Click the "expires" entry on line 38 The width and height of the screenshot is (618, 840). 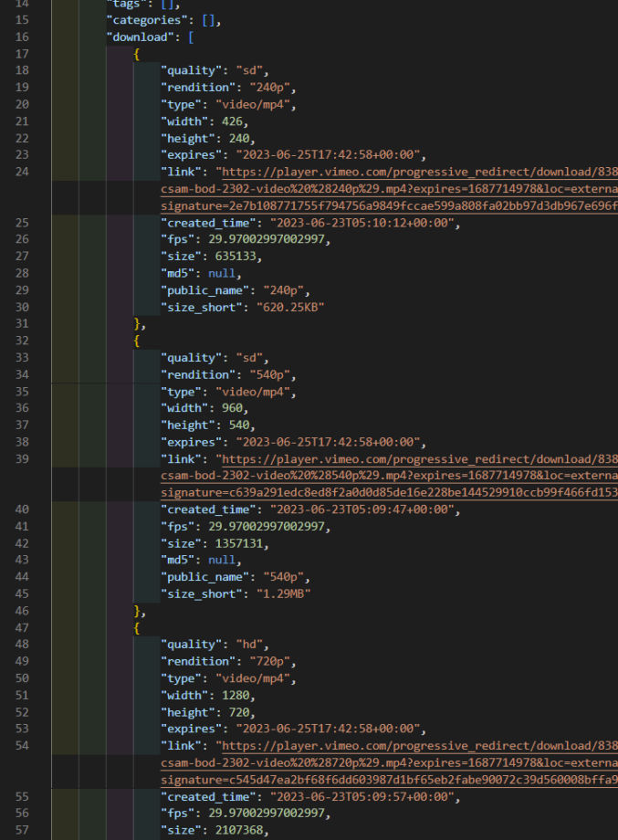[x=293, y=443]
